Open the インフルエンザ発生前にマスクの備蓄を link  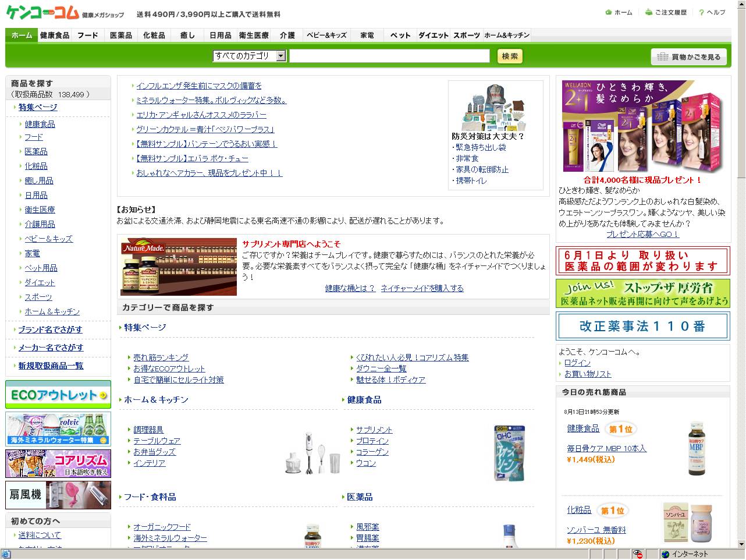(199, 86)
